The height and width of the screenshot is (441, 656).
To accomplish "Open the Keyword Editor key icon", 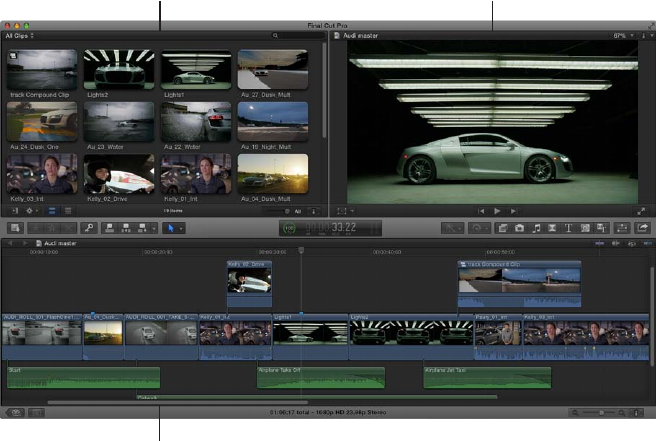I will pos(89,228).
